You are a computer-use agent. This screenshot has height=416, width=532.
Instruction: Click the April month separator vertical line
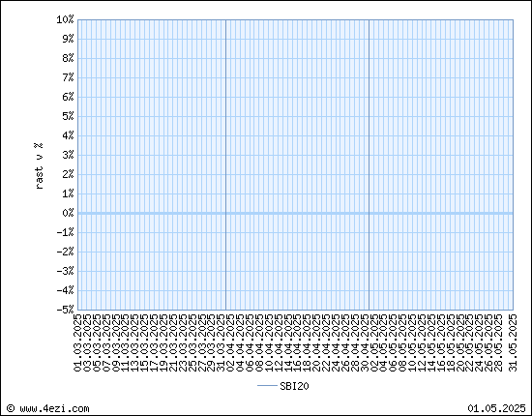tap(226, 164)
